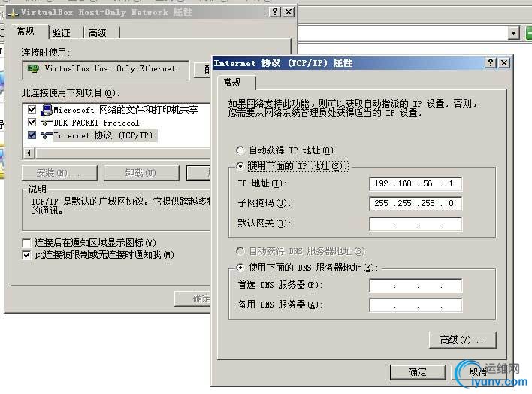Screen dimensions: 532x394
Task: Enable 连接后在通知区域显示图标 checkbox
Action: 26,243
